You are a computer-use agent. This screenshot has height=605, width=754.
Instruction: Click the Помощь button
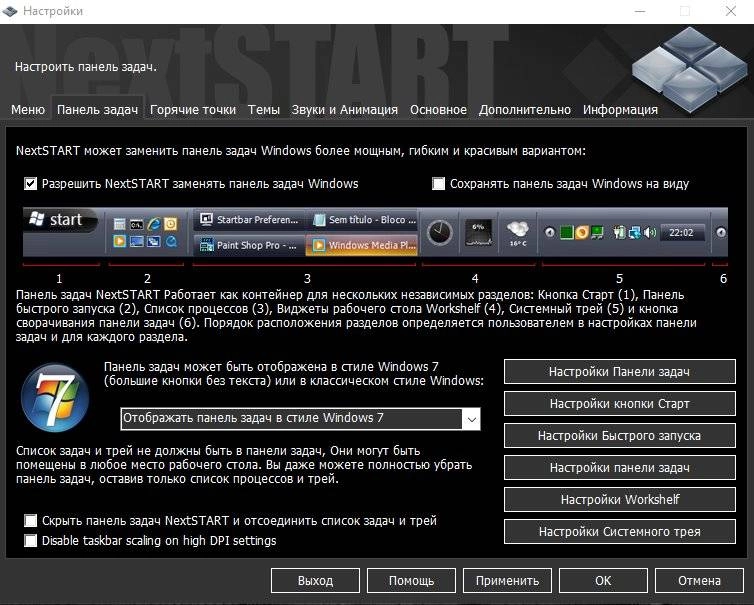pyautogui.click(x=411, y=581)
